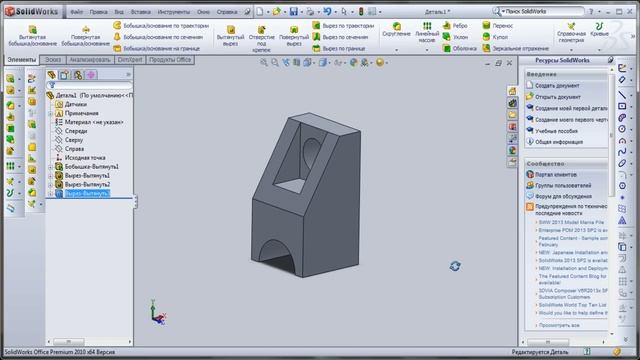The height and width of the screenshot is (360, 640).
Task: Open the ConfigurationManager tab icon
Action: pyautogui.click(x=78, y=75)
